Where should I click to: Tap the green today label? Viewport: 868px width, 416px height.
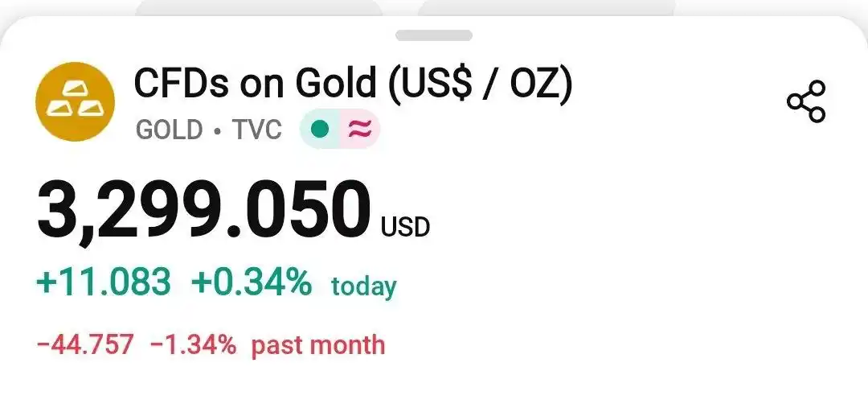tap(364, 286)
